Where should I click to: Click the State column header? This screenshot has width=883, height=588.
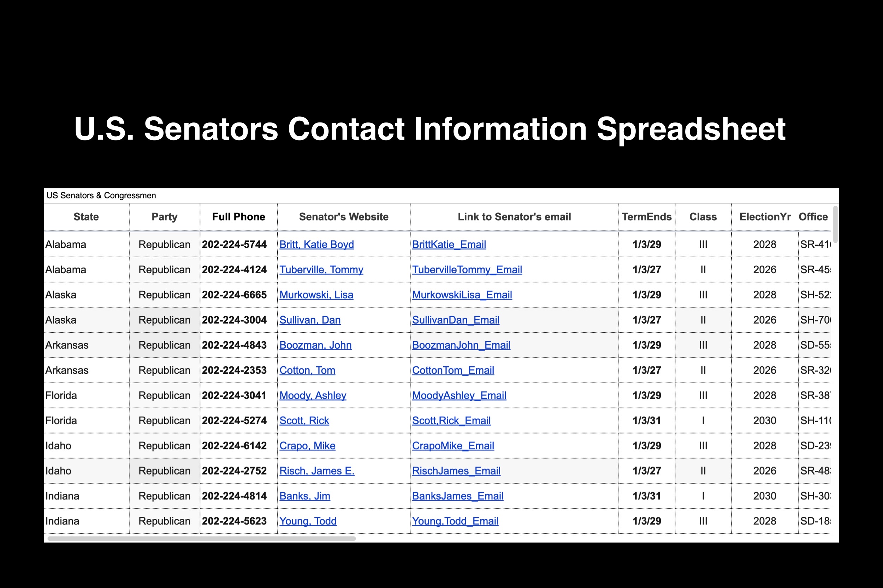pyautogui.click(x=86, y=217)
